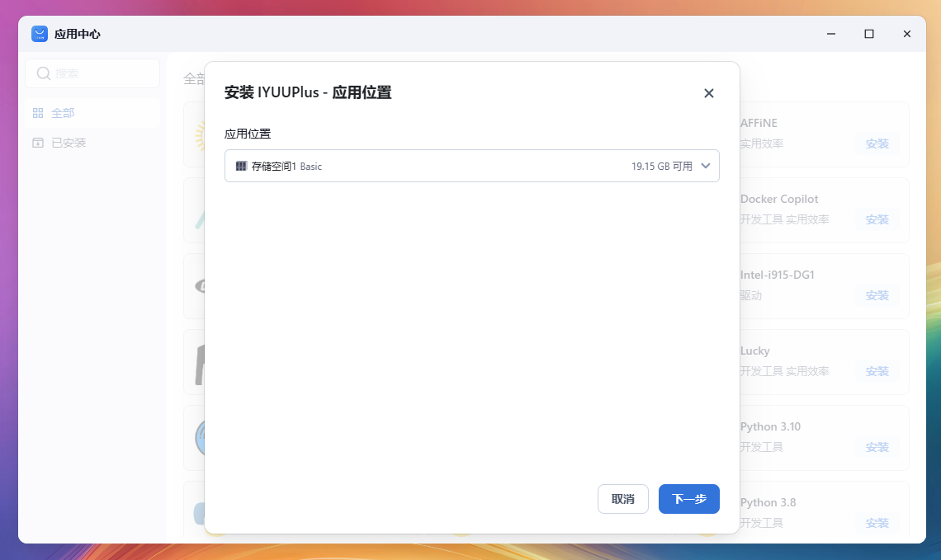Screen dimensions: 941x560
Task: Click the 应用位置 field label
Action: pos(248,134)
